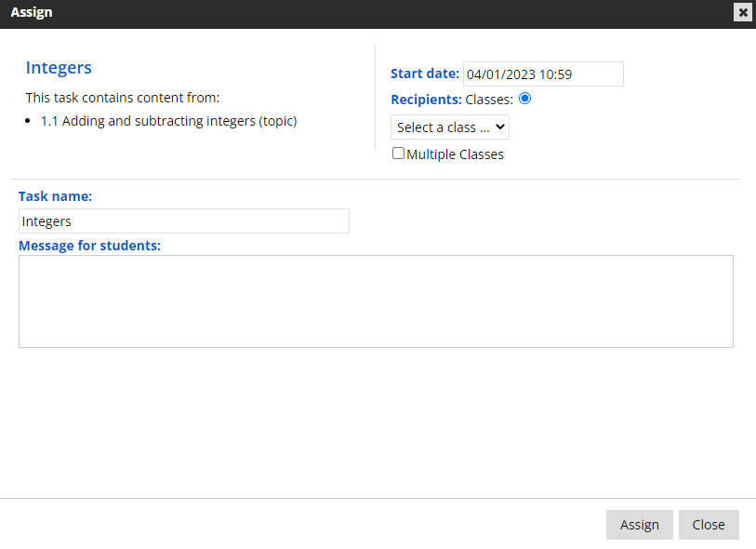Image resolution: width=756 pixels, height=549 pixels.
Task: Click the X icon in the Assign title bar
Action: click(x=742, y=12)
